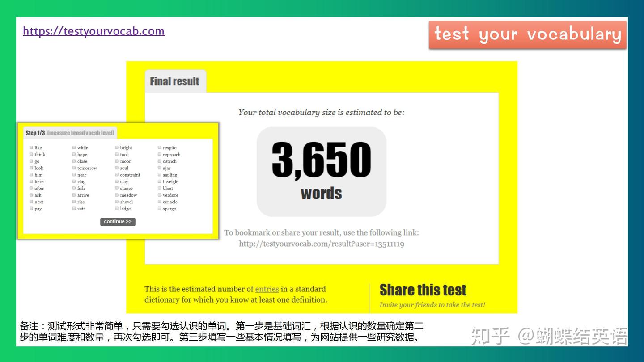This screenshot has height=362, width=644.
Task: Select the 'cenacle' checkbox
Action: click(x=159, y=202)
